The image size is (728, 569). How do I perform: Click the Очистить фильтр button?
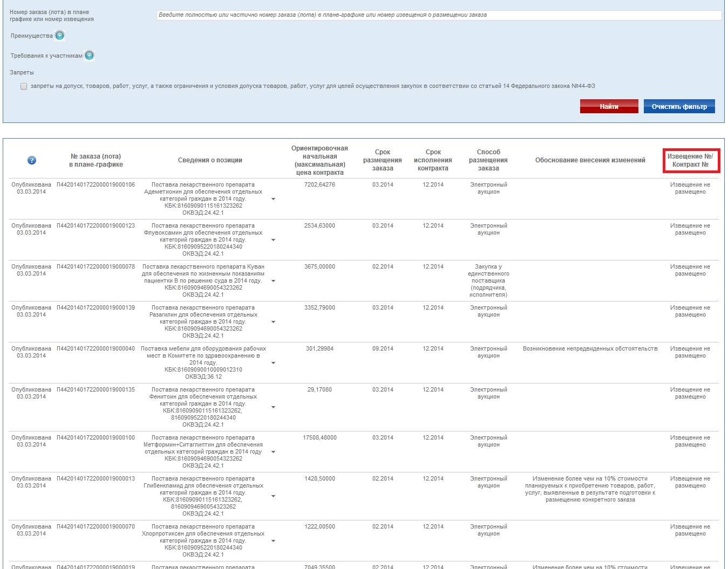[x=679, y=106]
